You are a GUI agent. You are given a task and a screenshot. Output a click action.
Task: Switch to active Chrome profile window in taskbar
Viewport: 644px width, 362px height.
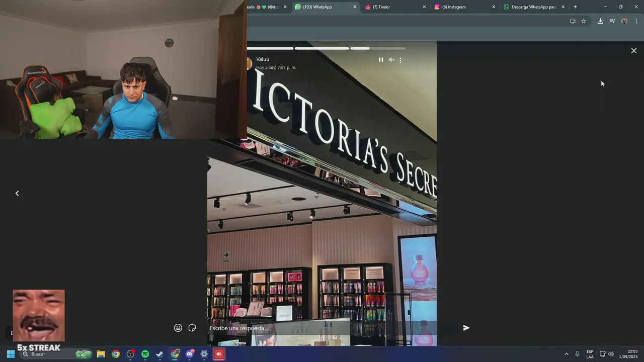click(175, 354)
